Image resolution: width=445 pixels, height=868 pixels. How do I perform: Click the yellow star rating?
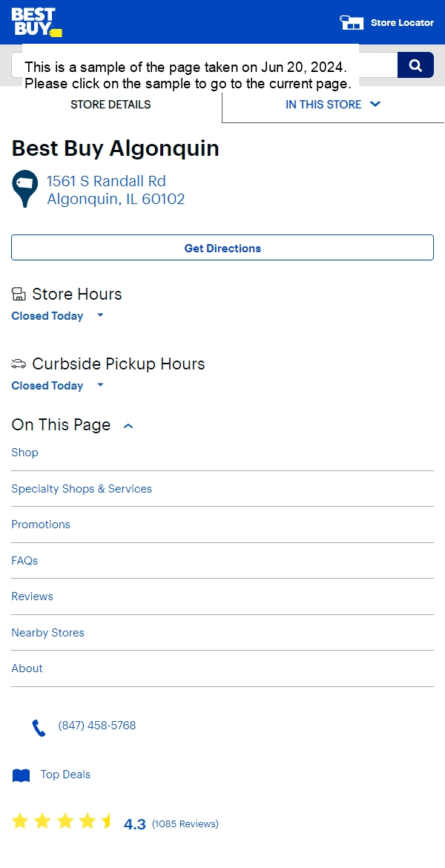click(x=62, y=821)
